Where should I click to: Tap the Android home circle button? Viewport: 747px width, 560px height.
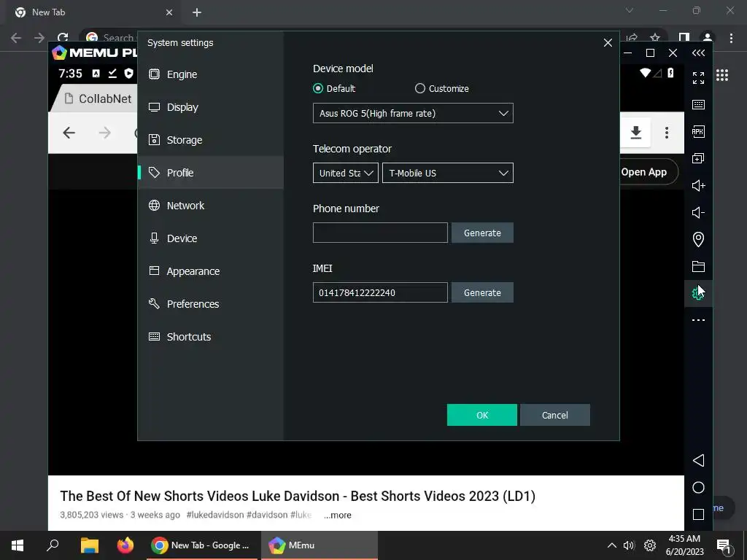(x=698, y=488)
